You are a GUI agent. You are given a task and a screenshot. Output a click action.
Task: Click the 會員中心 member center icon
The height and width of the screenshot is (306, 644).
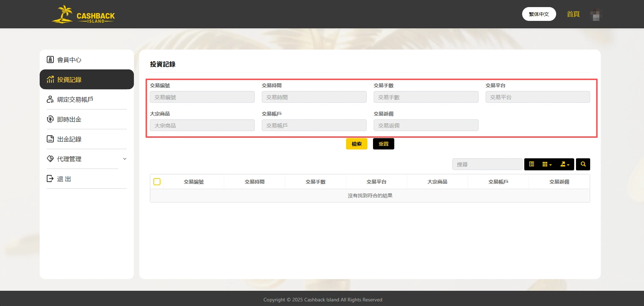pyautogui.click(x=50, y=59)
